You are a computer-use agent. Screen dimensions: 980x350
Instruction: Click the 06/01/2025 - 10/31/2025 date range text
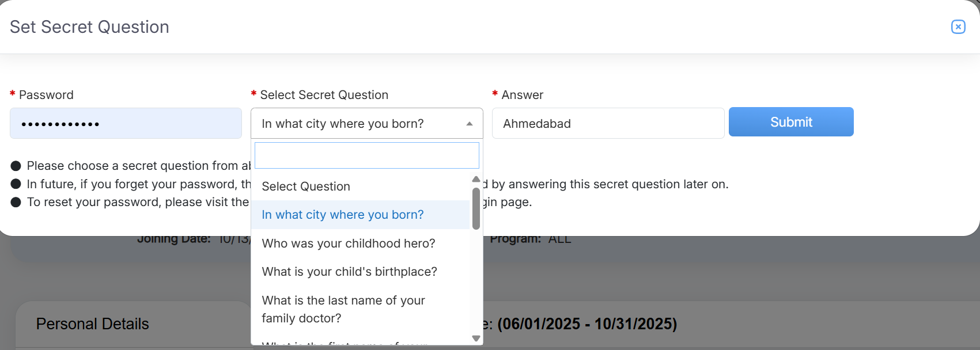point(587,324)
